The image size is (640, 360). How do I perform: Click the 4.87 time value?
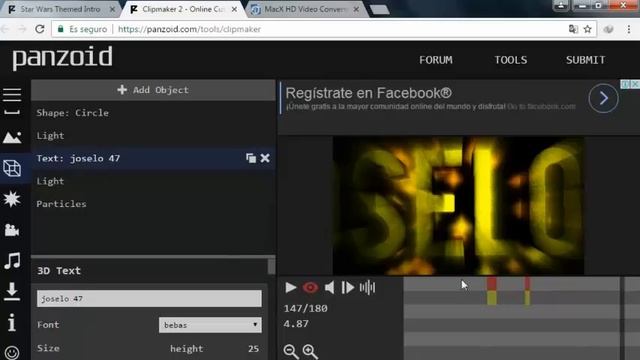(x=296, y=324)
